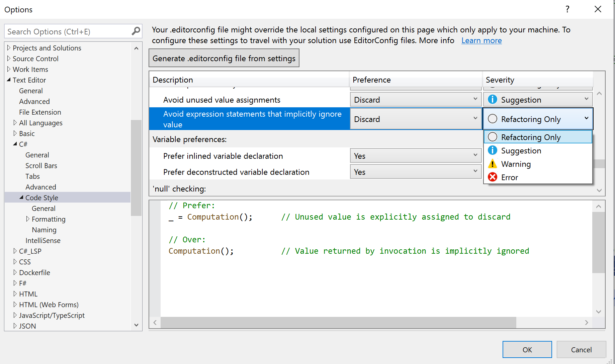Open the Yes dropdown for inlined variable declaration
The width and height of the screenshot is (615, 364).
click(475, 155)
